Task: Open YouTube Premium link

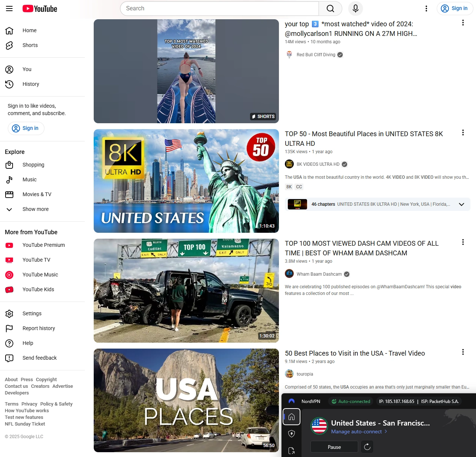Action: click(42, 245)
